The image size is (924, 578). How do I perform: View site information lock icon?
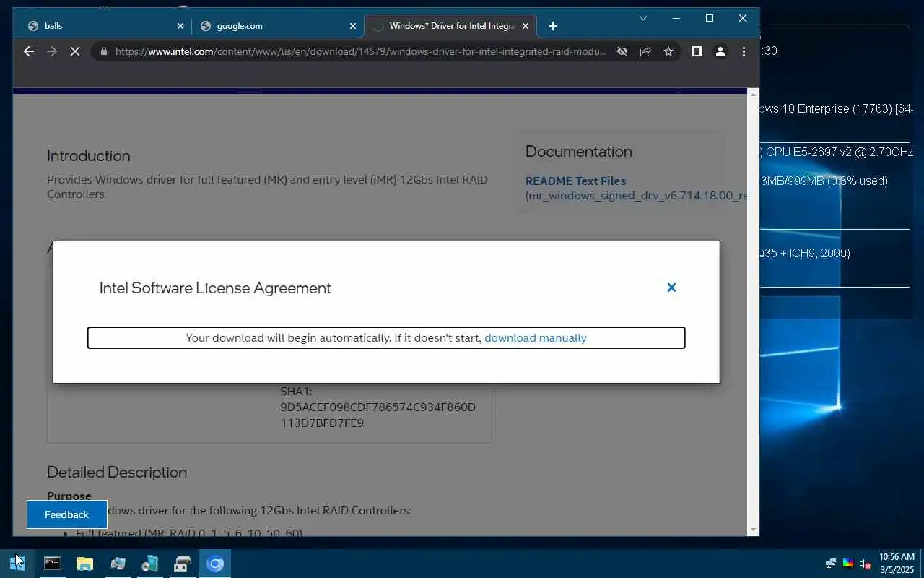pyautogui.click(x=104, y=51)
